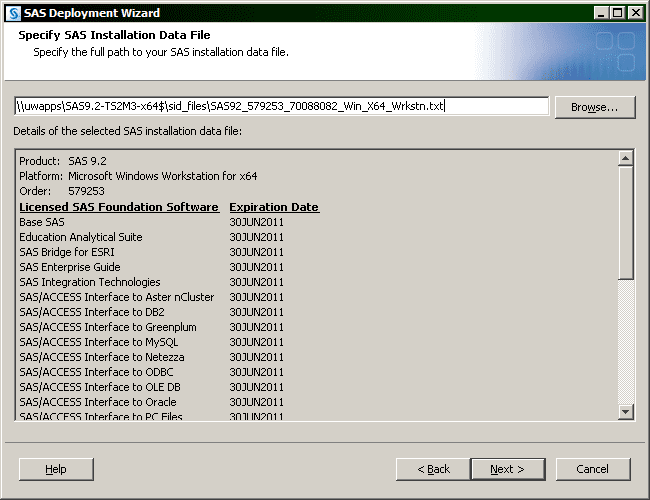Click the vertical scrollbar thumb in details
The image size is (650, 500).
tap(625, 223)
